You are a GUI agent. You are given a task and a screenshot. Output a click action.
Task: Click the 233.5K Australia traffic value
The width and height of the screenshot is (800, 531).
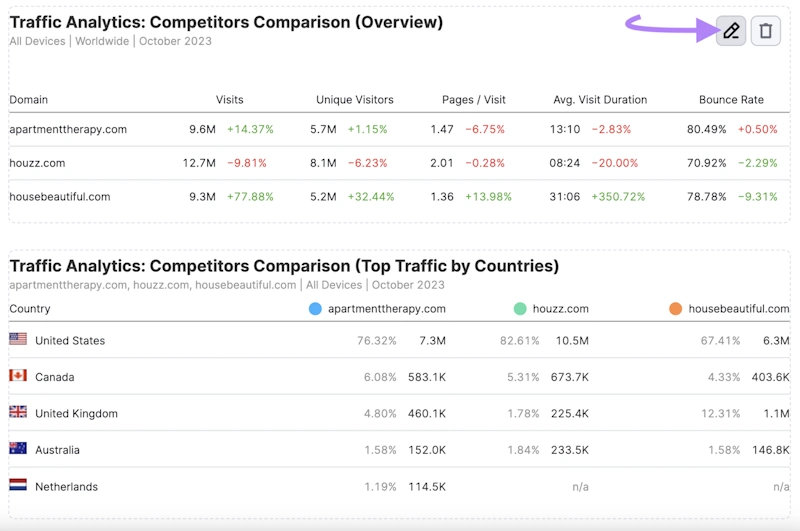pos(569,450)
